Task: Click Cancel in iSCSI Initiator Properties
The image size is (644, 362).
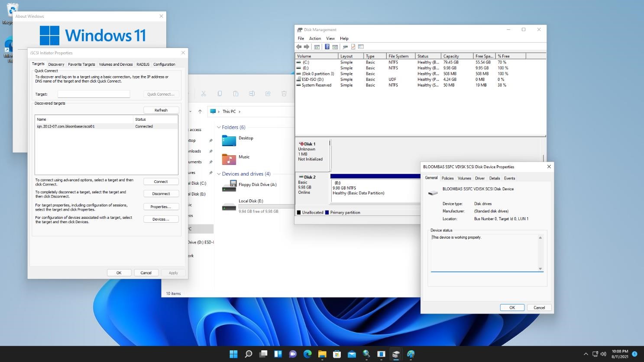Action: (146, 273)
